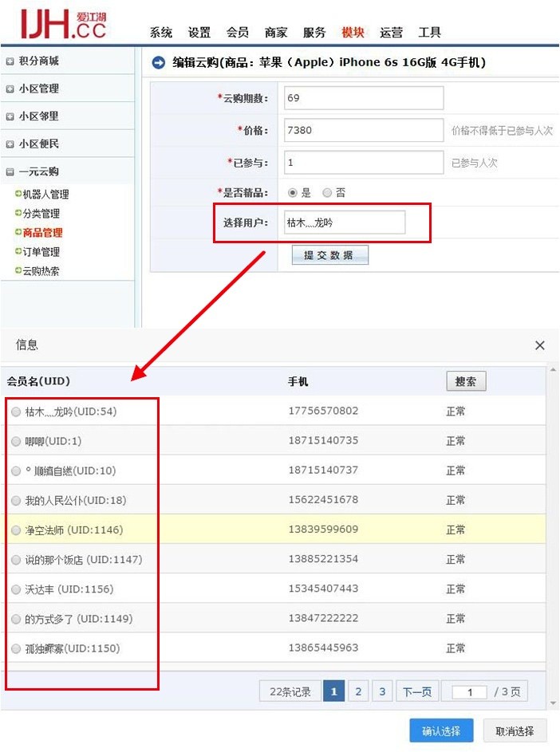Click current page 1 button
The image size is (560, 752).
pyautogui.click(x=334, y=691)
